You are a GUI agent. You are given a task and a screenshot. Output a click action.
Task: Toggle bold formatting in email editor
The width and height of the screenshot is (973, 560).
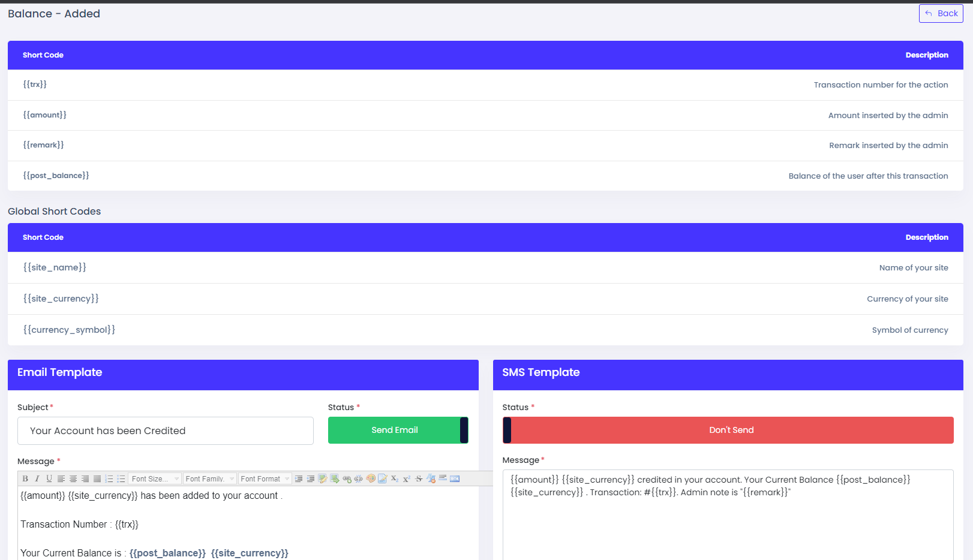point(25,478)
